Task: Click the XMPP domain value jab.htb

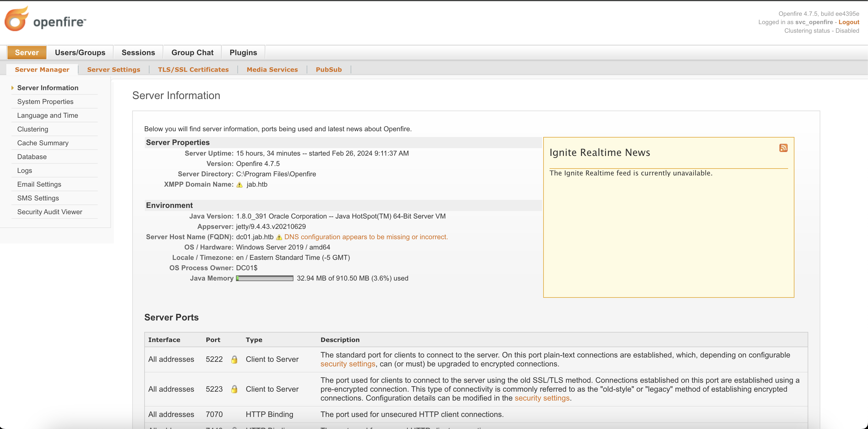Action: pos(257,185)
